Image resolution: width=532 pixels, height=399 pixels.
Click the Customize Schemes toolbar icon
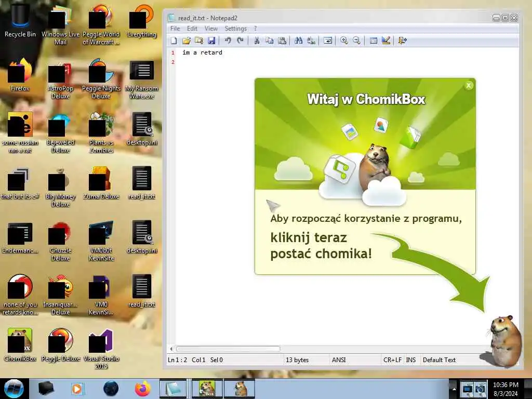tap(386, 41)
